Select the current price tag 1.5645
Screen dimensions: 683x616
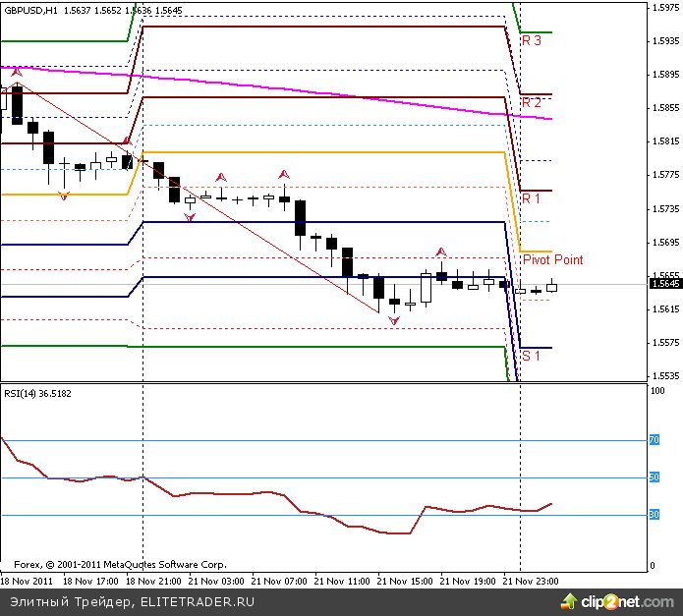point(665,284)
